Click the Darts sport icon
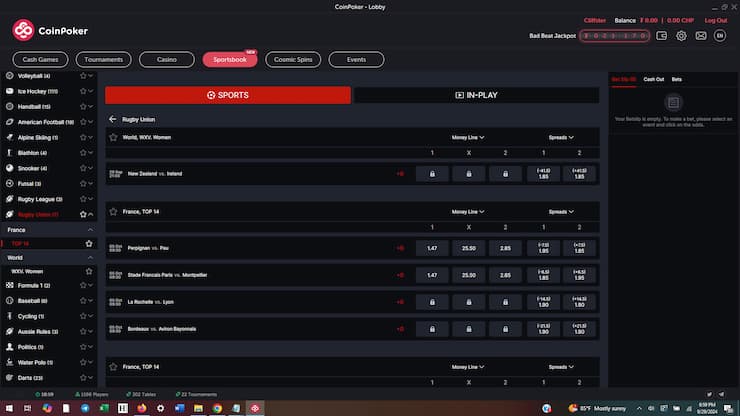This screenshot has height=416, width=740. [x=9, y=378]
